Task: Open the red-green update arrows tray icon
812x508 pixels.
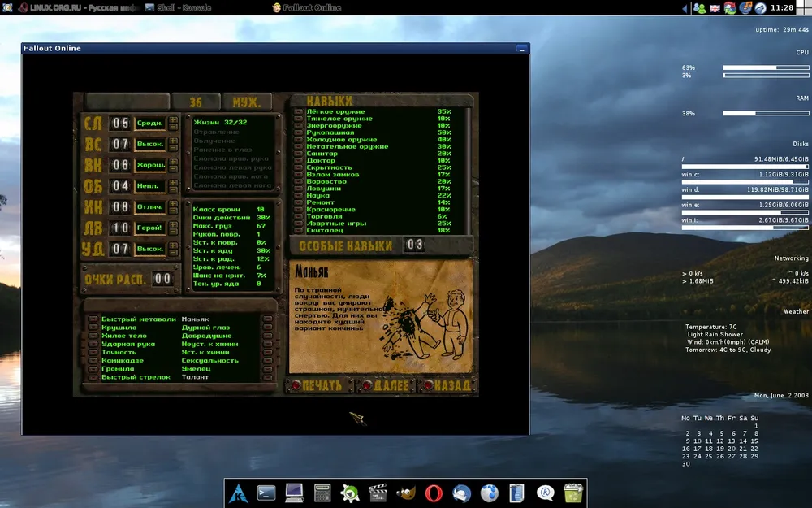Action: click(730, 8)
